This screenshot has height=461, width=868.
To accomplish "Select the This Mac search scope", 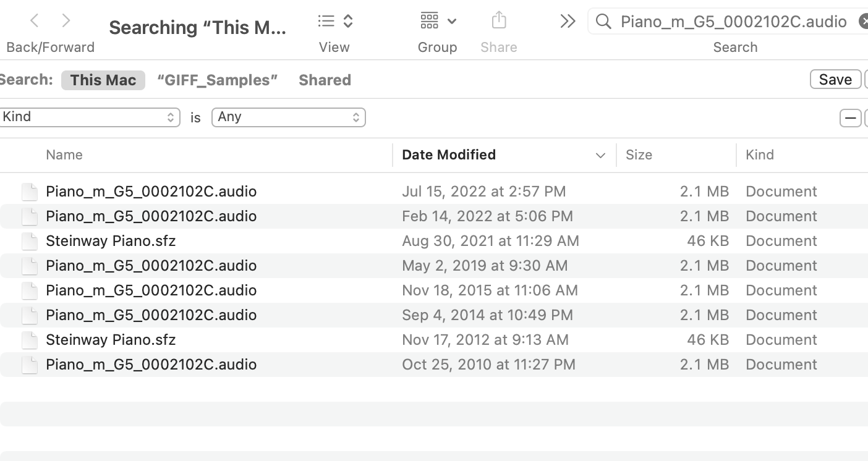I will 103,80.
